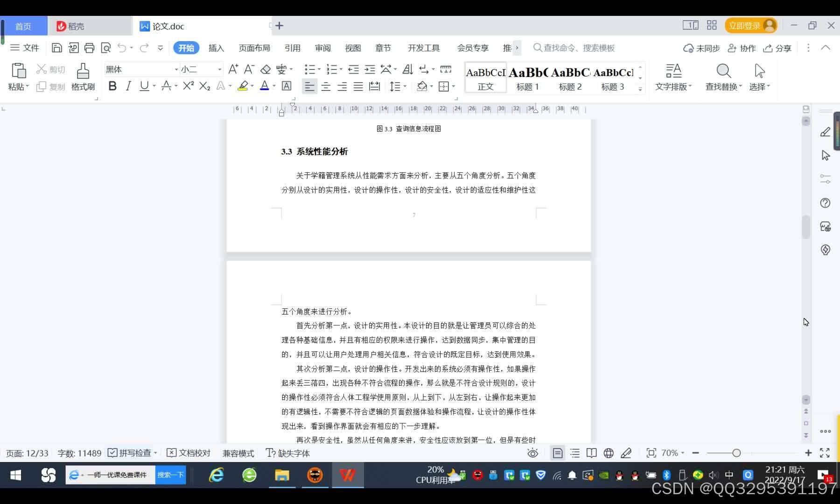
Task: Click the command search field 查找命令
Action: coord(574,48)
